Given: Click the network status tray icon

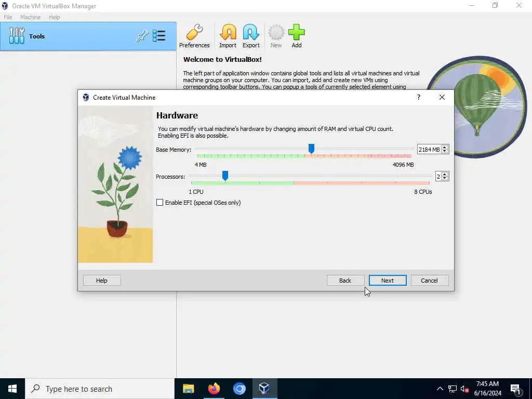Looking at the screenshot, I should [453, 389].
